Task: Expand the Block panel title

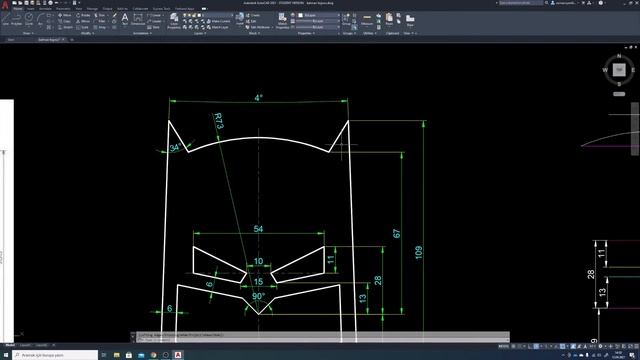Action: tap(254, 33)
